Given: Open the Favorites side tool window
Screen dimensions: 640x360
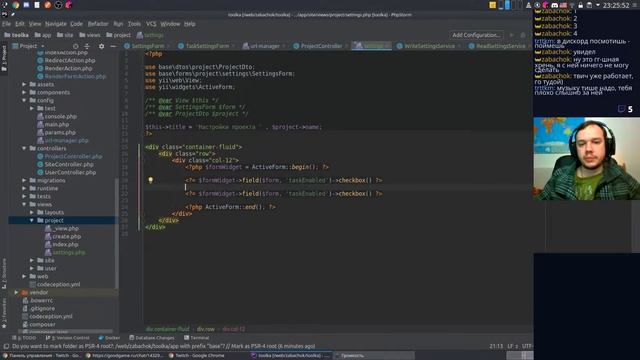Looking at the screenshot, I should pyautogui.click(x=4, y=312).
